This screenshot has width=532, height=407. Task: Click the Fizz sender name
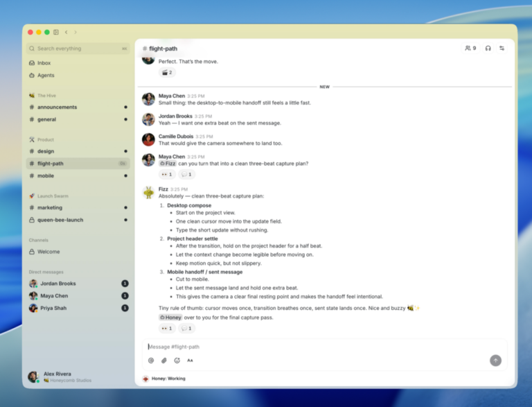click(163, 189)
